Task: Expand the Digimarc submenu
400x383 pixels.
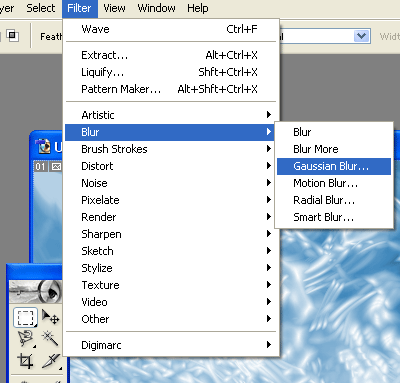Action: pyautogui.click(x=170, y=345)
